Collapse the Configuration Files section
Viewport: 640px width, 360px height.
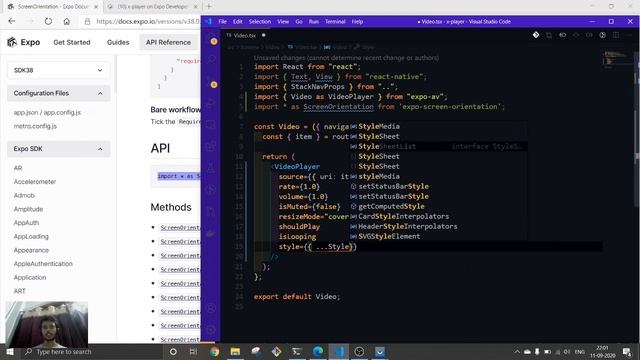point(58,93)
